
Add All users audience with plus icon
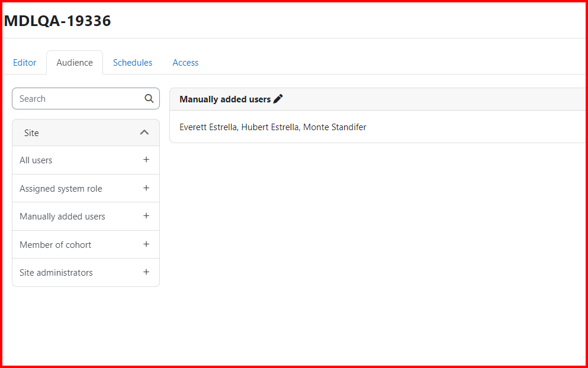tap(146, 160)
